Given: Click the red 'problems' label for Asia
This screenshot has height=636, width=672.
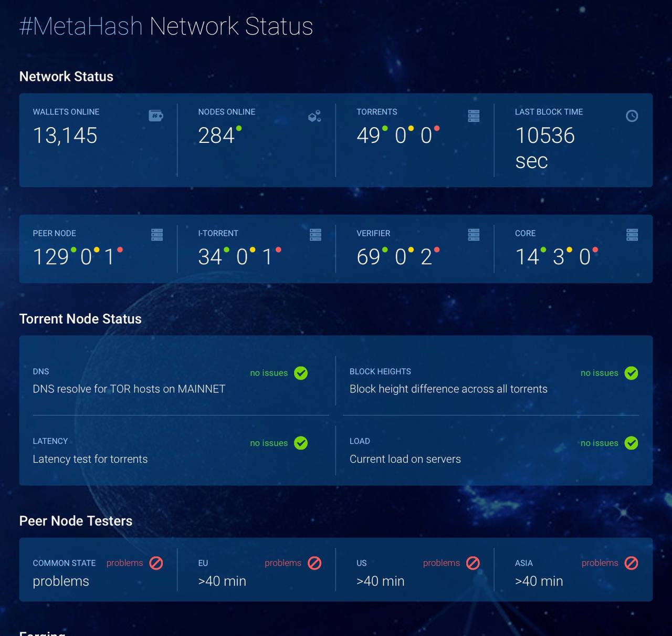Looking at the screenshot, I should pos(600,563).
